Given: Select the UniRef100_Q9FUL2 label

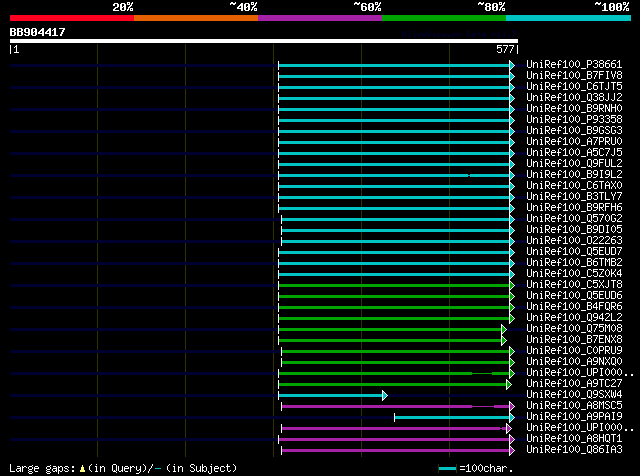Looking at the screenshot, I should pos(574,164).
